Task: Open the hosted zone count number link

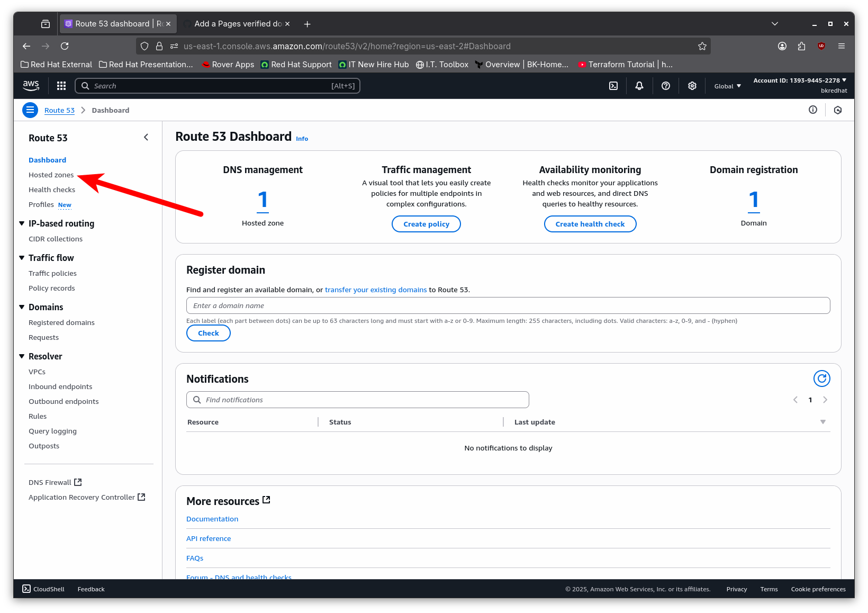Action: [x=263, y=200]
